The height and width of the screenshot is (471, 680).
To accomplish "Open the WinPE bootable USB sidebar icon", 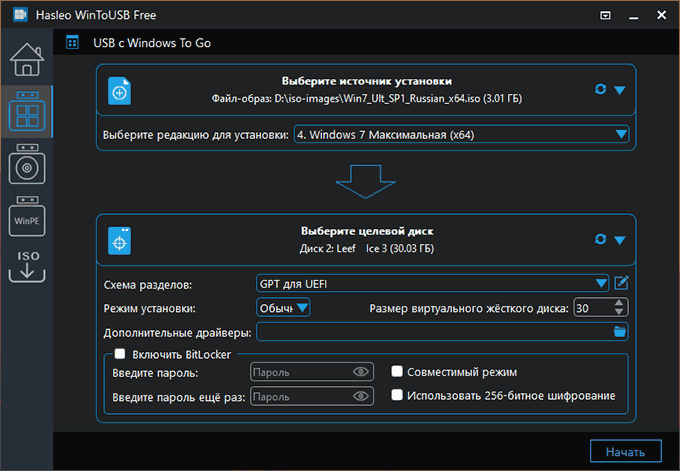I will (x=27, y=216).
